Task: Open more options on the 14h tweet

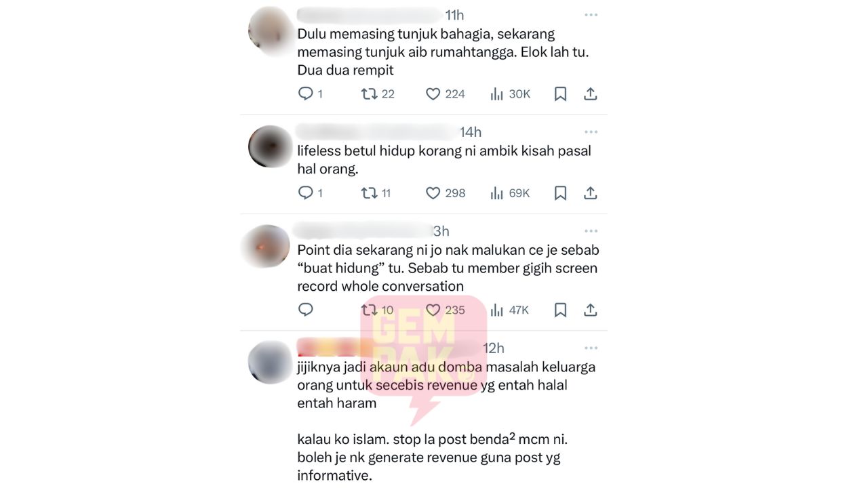Action: pyautogui.click(x=591, y=132)
